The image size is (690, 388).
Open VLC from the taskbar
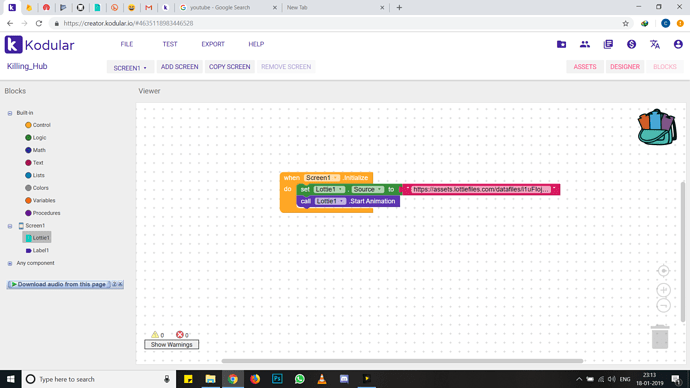[322, 379]
